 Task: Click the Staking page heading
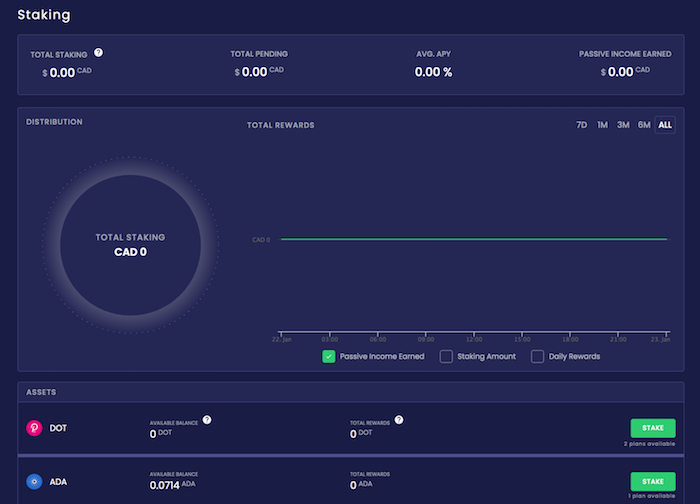coord(44,15)
